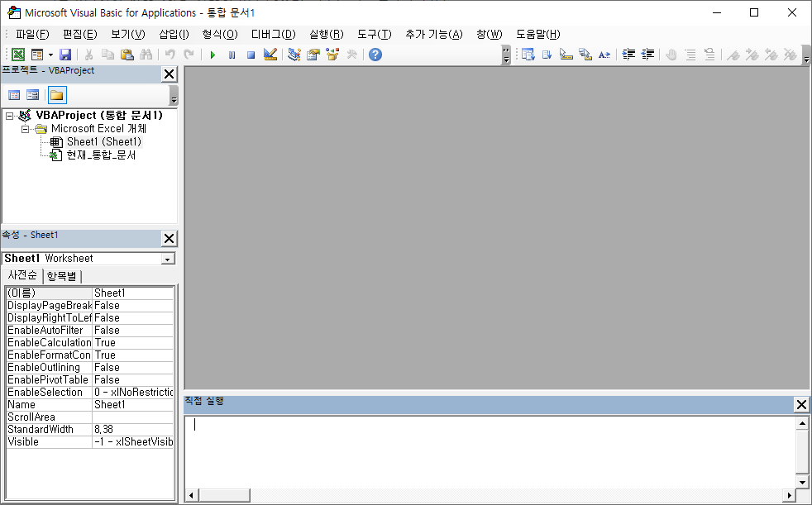The height and width of the screenshot is (505, 812).
Task: Open Visual Basic Help question mark icon
Action: pos(375,55)
